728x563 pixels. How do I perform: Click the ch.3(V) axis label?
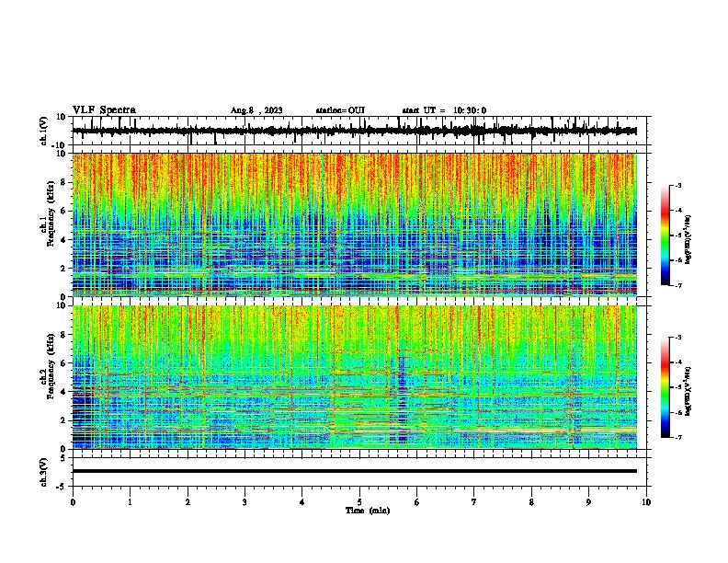44,472
